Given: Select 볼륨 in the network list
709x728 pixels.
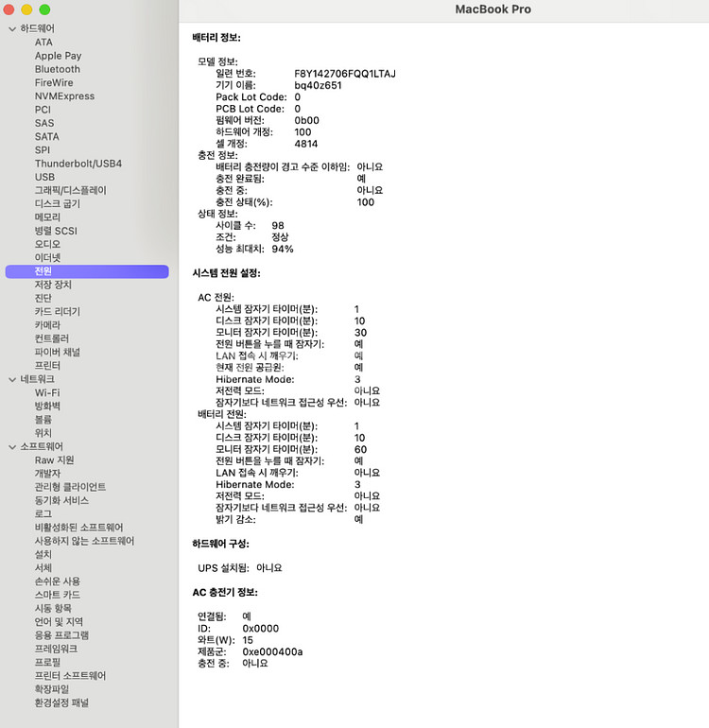Looking at the screenshot, I should [43, 420].
